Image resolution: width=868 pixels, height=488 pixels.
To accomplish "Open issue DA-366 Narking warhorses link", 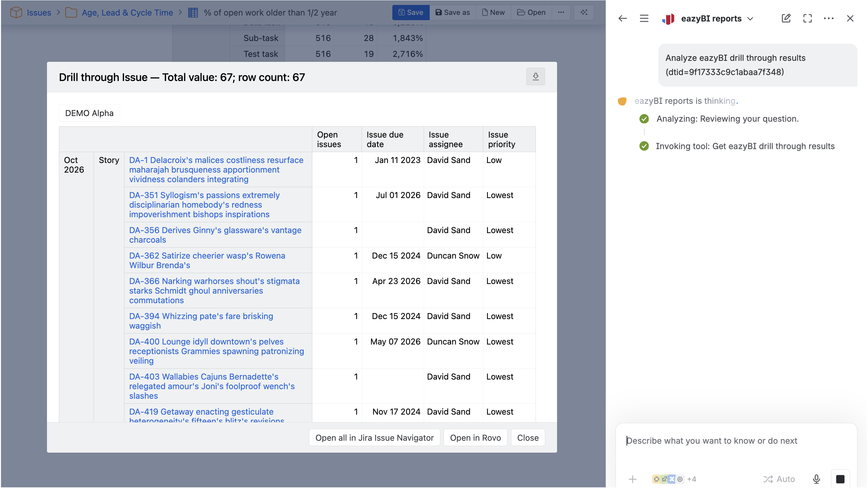I will click(x=214, y=290).
